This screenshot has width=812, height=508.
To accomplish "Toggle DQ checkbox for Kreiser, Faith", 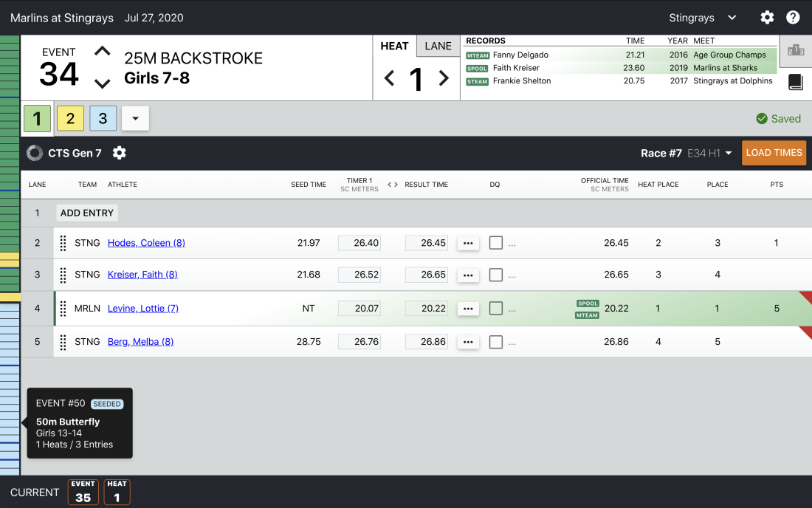I will coord(495,275).
